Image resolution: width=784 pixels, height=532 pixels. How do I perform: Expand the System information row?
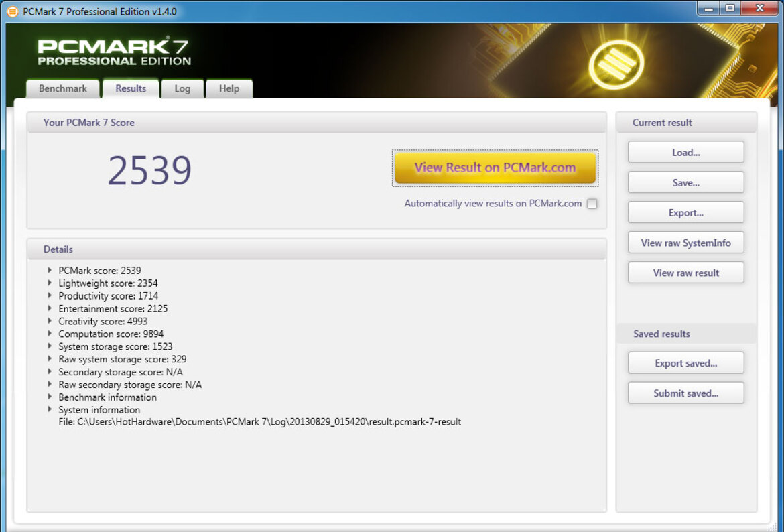coord(50,409)
